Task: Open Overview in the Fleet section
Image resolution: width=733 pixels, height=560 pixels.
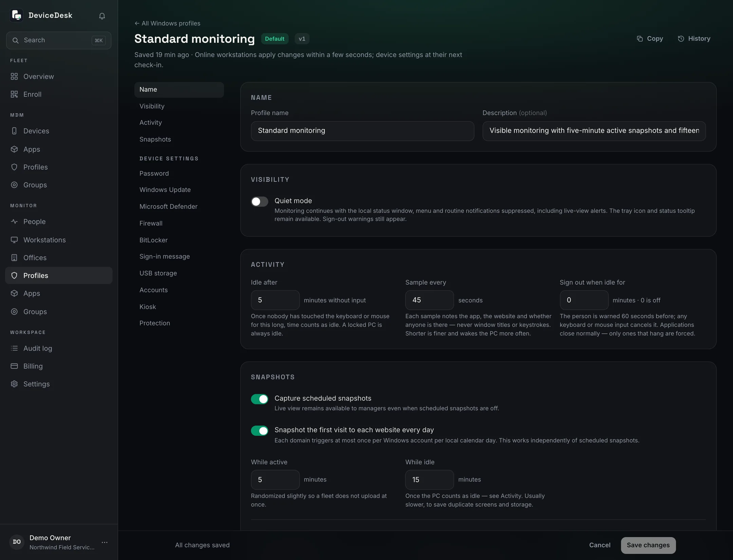Action: 59,76
